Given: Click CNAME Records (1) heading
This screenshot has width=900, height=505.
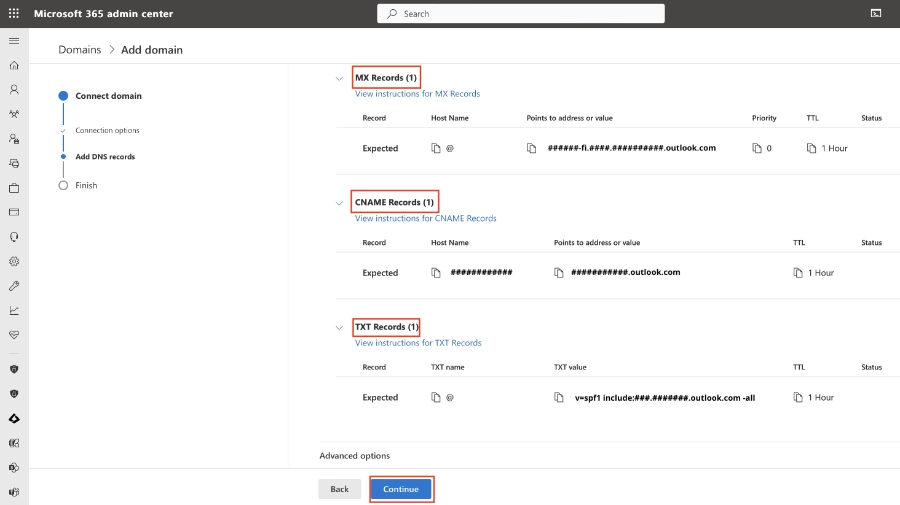Looking at the screenshot, I should pos(394,202).
